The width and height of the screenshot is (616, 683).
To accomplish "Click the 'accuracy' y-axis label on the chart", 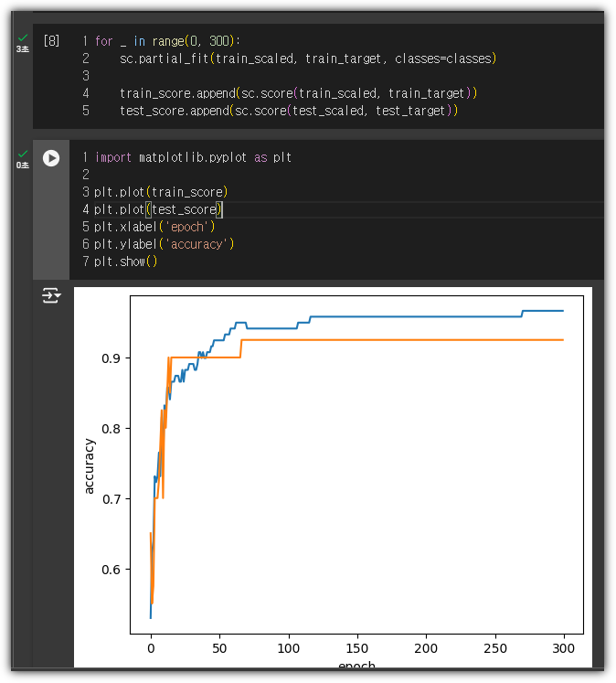I will (x=90, y=466).
